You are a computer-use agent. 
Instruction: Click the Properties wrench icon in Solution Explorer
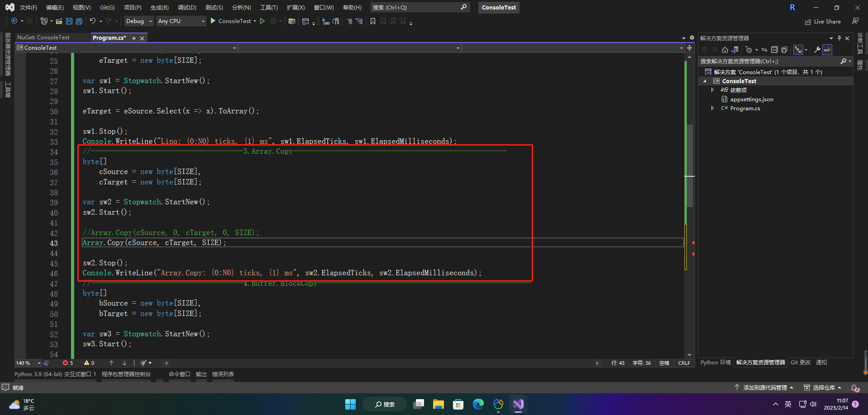coord(817,50)
